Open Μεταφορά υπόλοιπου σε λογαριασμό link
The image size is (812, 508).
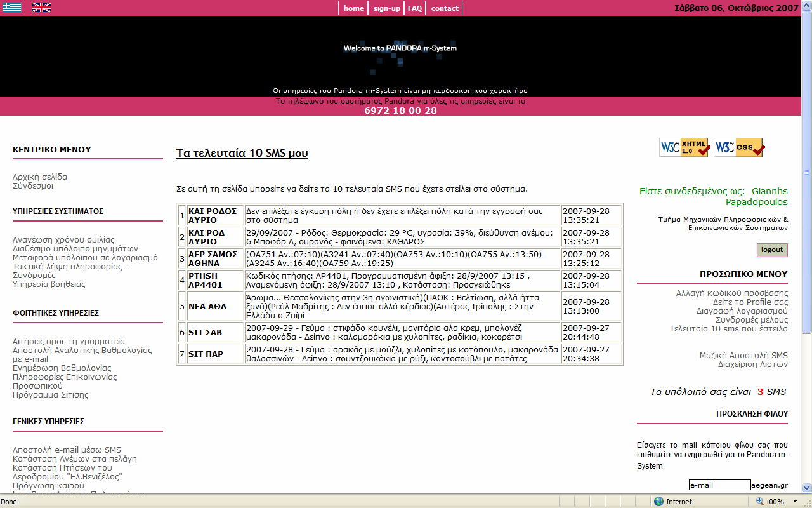85,257
